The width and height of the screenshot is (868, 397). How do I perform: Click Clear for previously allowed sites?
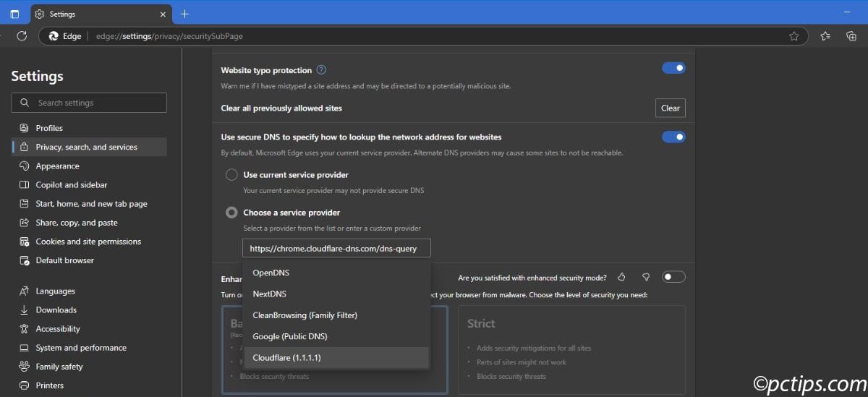671,108
